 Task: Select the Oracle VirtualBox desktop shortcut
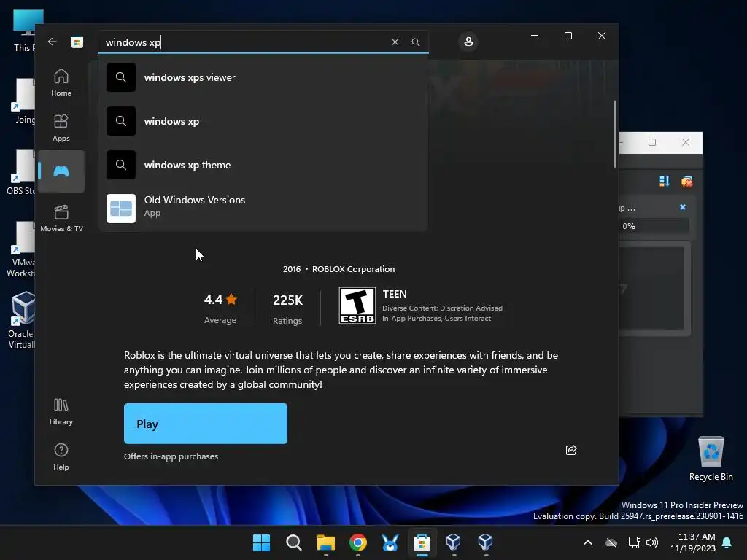click(20, 320)
